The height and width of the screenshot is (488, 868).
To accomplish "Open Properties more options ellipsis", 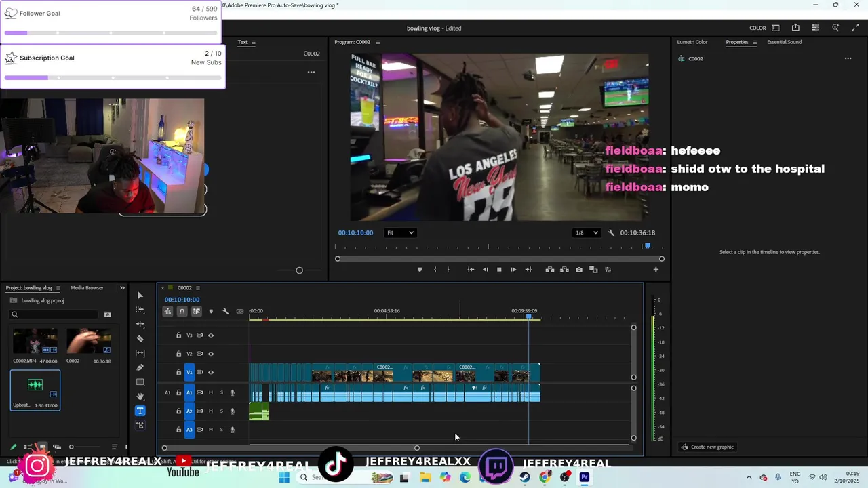I will 848,58.
